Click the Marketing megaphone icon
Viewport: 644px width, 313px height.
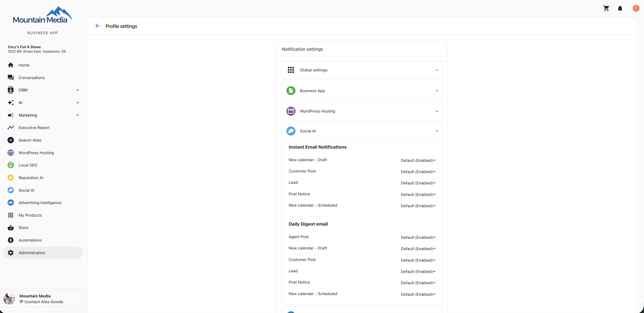pos(10,115)
